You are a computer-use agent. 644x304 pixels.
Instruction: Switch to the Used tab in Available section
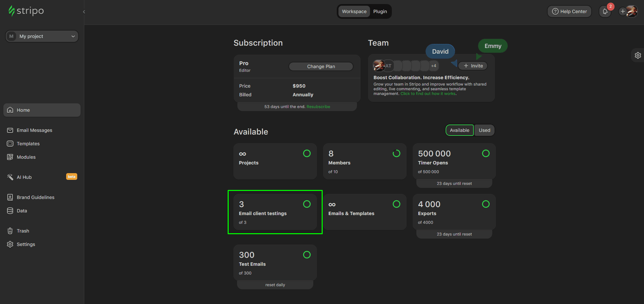(484, 130)
